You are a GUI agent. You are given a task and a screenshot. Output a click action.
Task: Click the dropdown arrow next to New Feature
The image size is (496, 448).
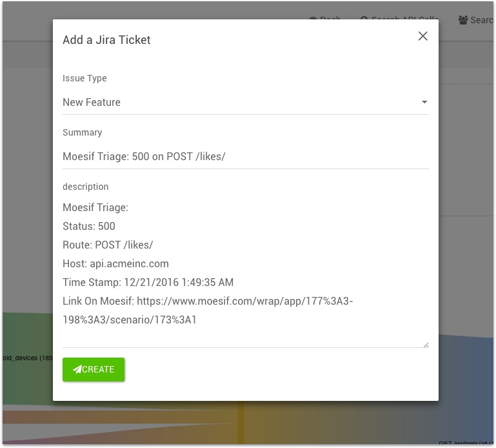pos(424,102)
